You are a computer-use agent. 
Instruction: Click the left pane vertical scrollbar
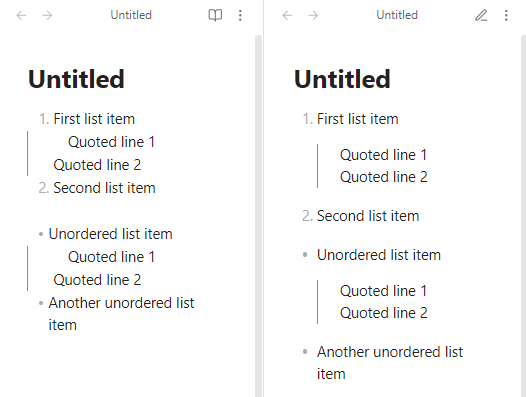click(x=258, y=216)
